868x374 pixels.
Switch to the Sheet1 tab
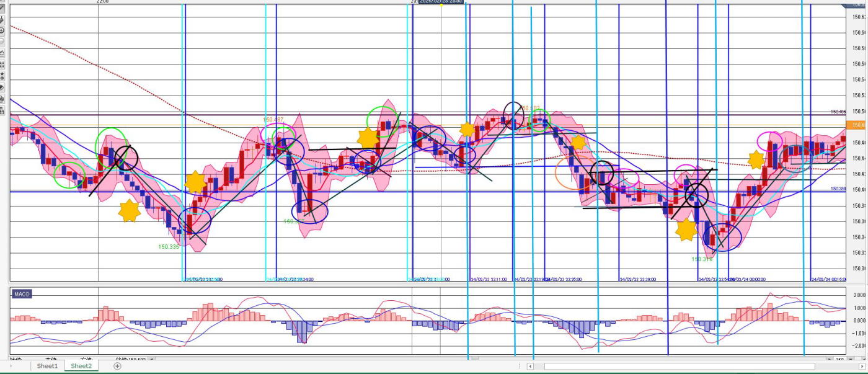pos(47,366)
